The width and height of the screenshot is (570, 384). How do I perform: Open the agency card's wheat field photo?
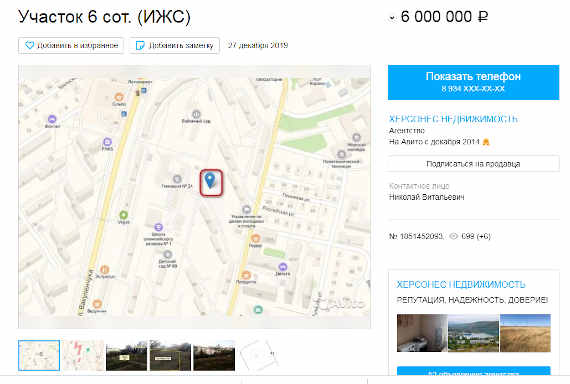tap(525, 333)
